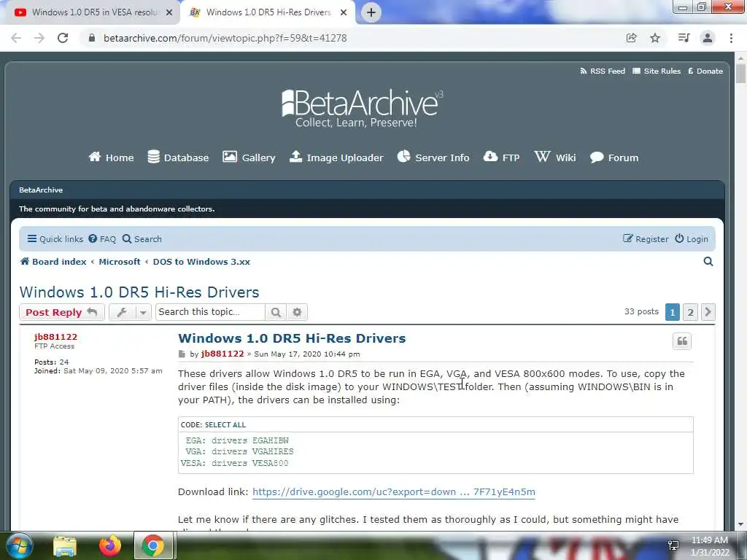
Task: Open File Explorer from the taskbar
Action: 65,546
